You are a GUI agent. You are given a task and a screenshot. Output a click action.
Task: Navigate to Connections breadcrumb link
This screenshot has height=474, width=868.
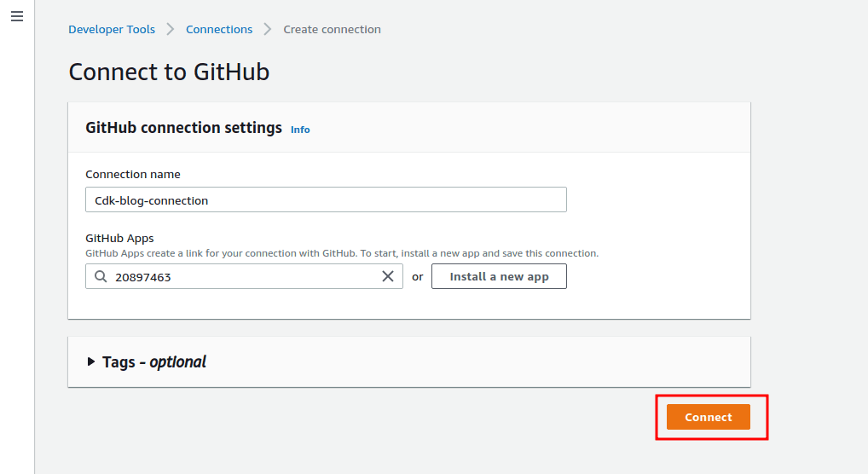tap(219, 29)
